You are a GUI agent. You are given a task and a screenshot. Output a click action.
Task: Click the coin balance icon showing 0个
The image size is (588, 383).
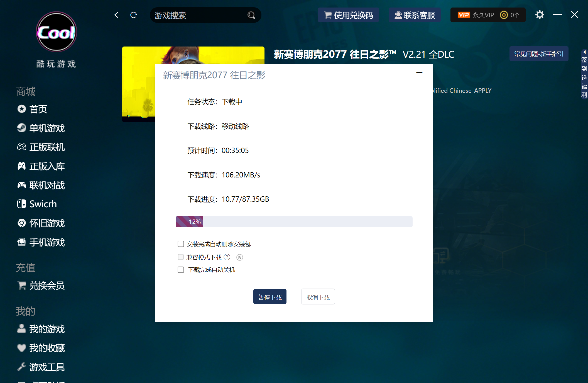(504, 15)
